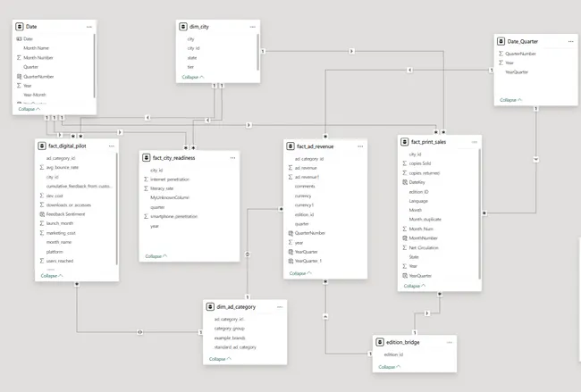
Task: Collapse the Date_Quarter table card
Action: (511, 100)
